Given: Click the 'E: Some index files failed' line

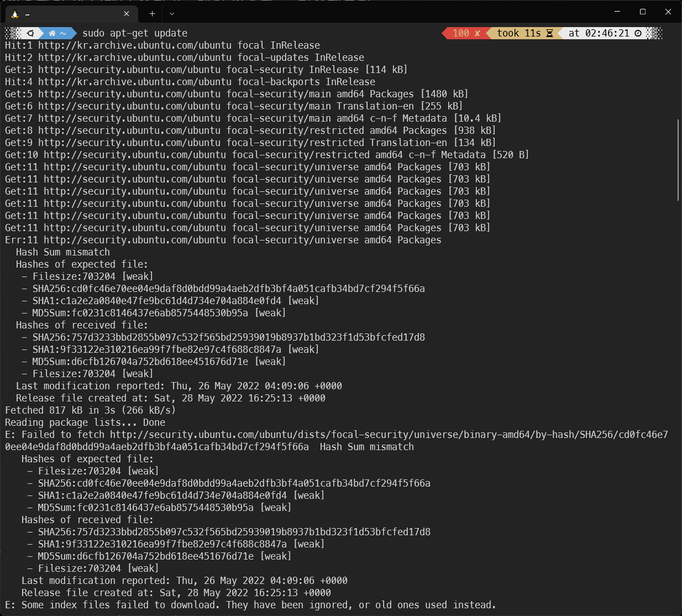Looking at the screenshot, I should pos(250,605).
